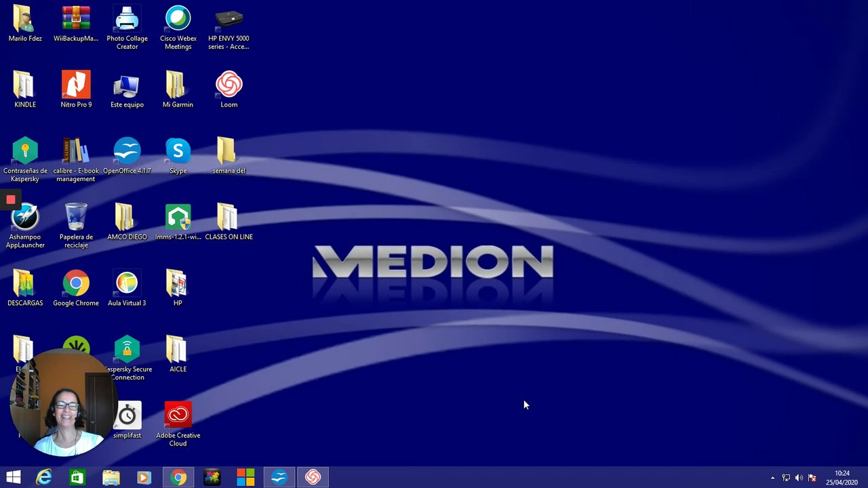
Task: Click the circular webcam preview bubble
Action: (63, 403)
